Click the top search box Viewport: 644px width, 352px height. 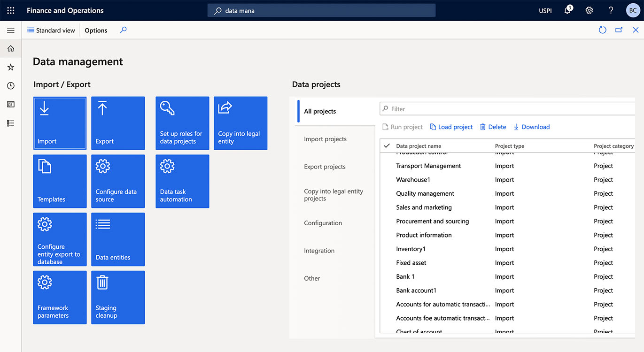coord(322,10)
